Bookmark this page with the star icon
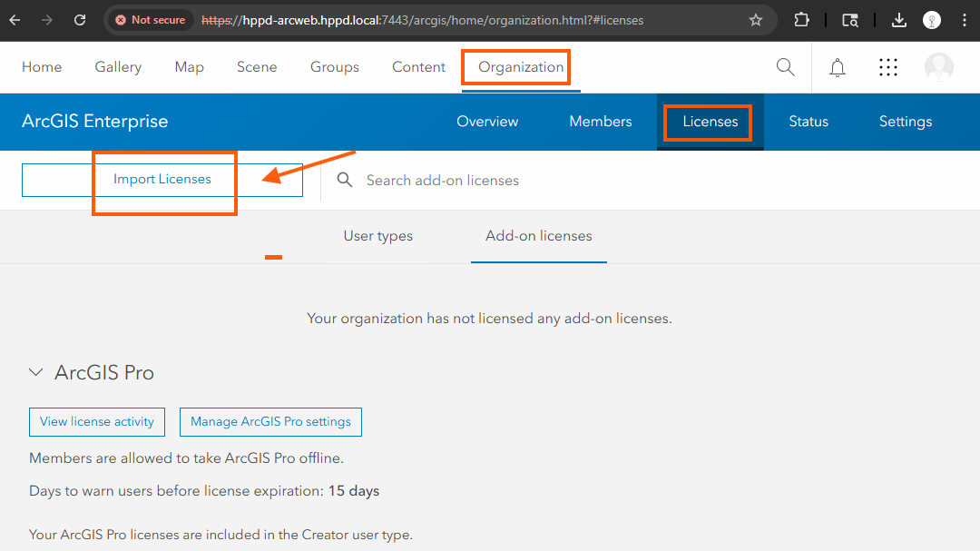The image size is (980, 551). [756, 20]
